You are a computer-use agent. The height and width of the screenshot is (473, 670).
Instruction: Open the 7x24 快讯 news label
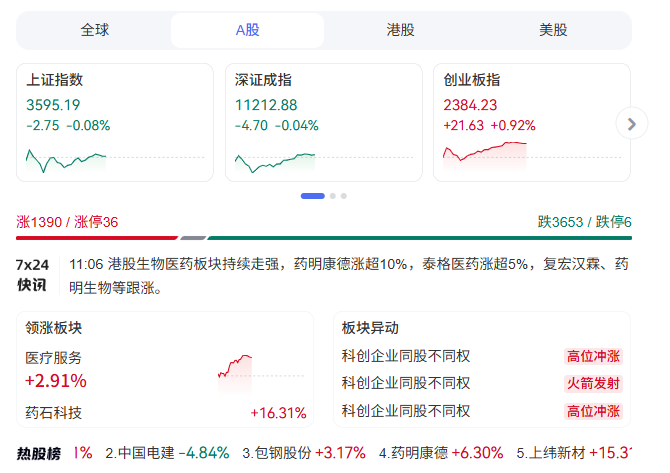pos(32,275)
